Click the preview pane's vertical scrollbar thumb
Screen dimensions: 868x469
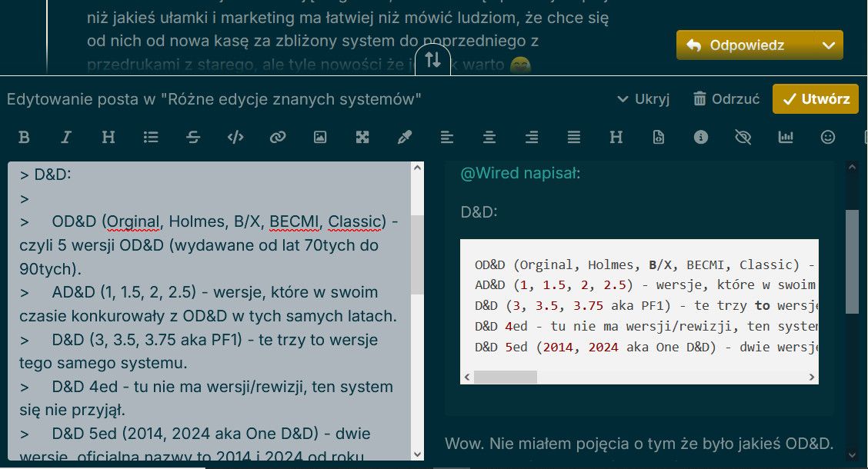pyautogui.click(x=853, y=262)
